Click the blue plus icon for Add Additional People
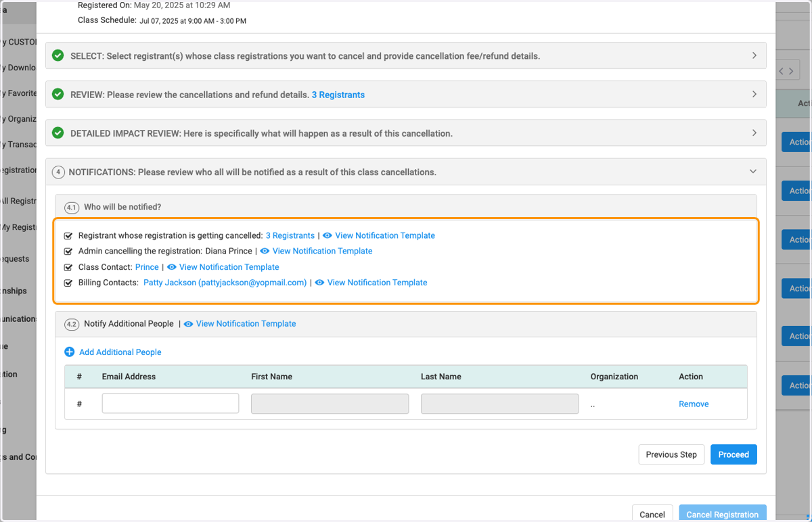Viewport: 812px width, 522px height. coord(69,352)
